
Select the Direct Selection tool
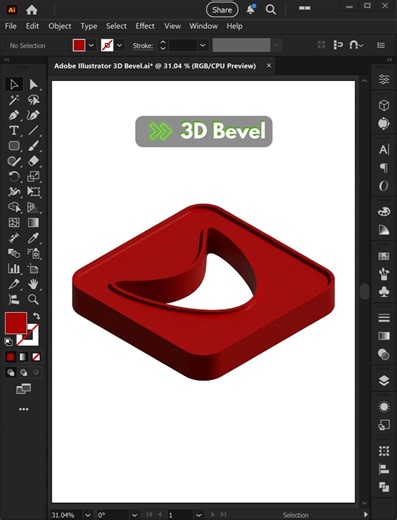(33, 85)
